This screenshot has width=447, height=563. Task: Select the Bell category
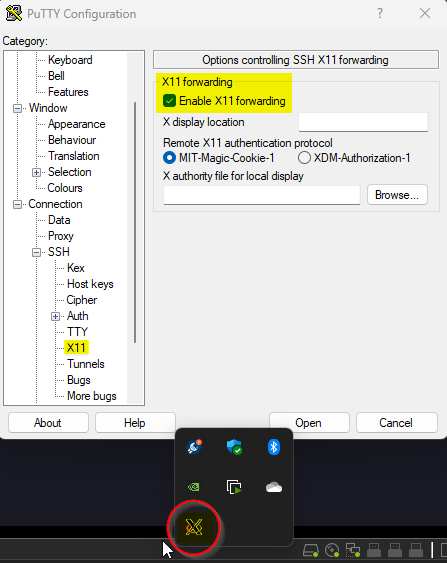tap(56, 76)
